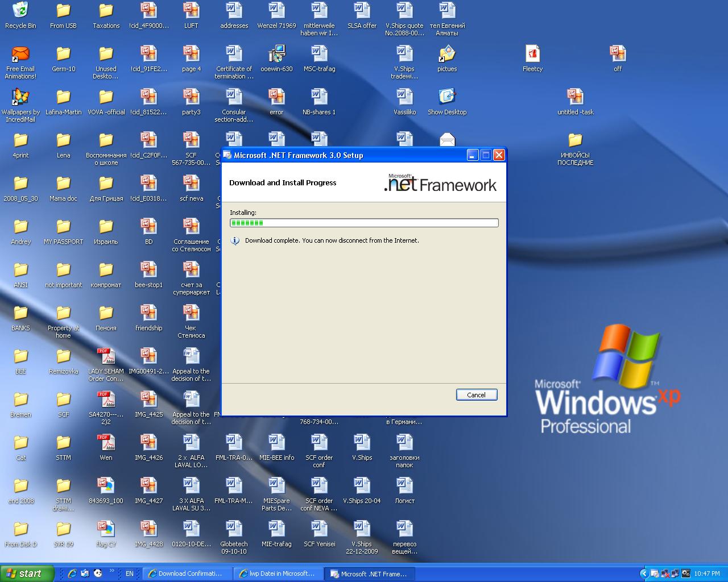Select the Globetech 09-10-10 document
The width and height of the screenshot is (728, 582).
pos(234,537)
